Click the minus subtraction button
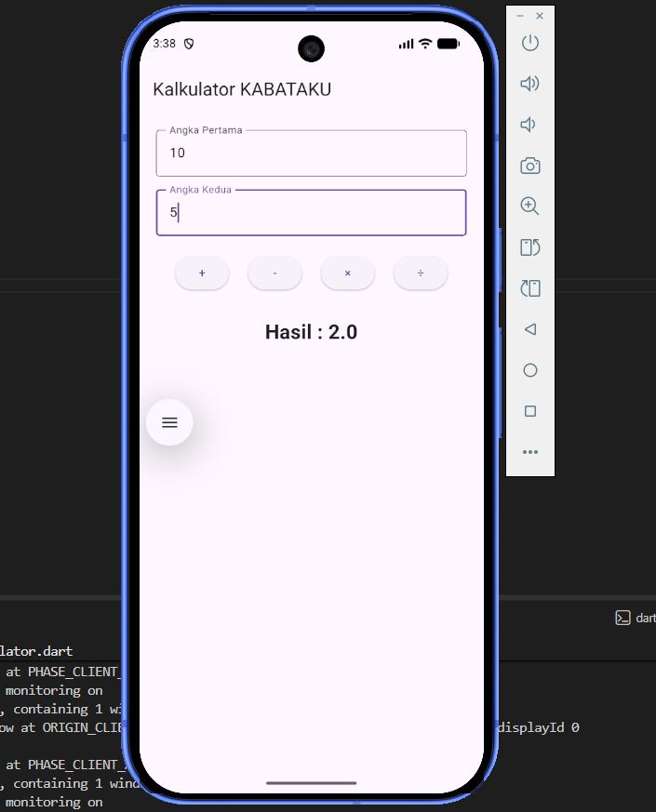Image resolution: width=656 pixels, height=812 pixels. (274, 273)
